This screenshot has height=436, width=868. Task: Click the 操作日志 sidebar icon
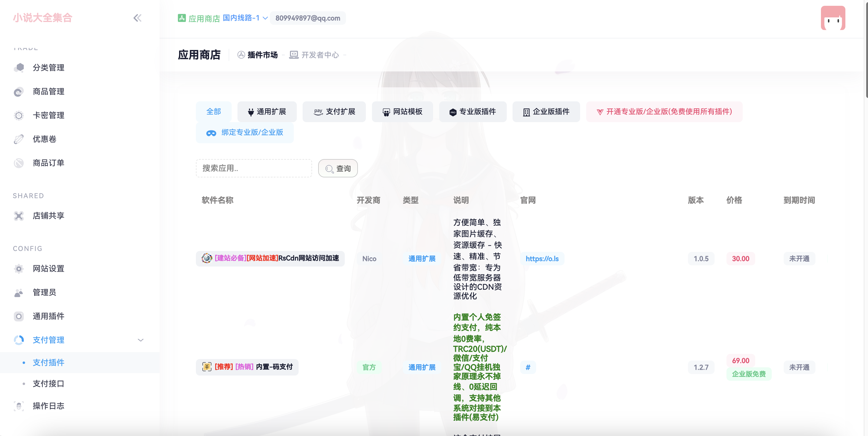tap(19, 406)
